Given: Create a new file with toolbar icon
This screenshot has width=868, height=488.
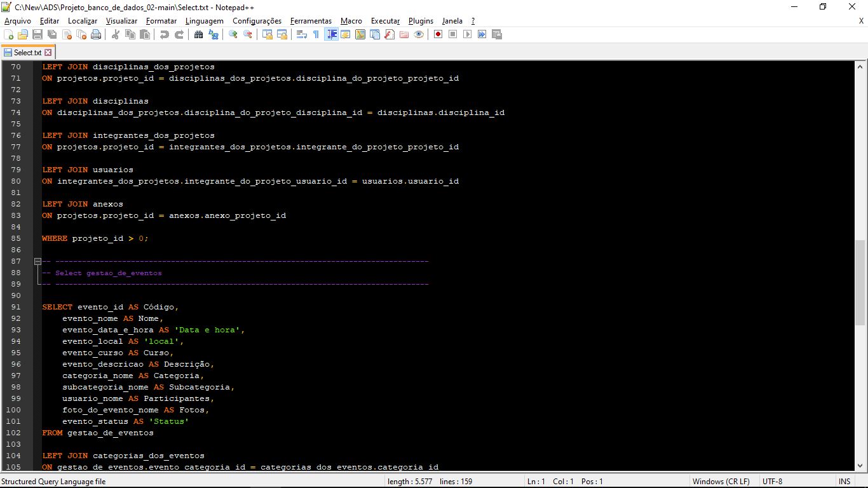Looking at the screenshot, I should point(8,34).
